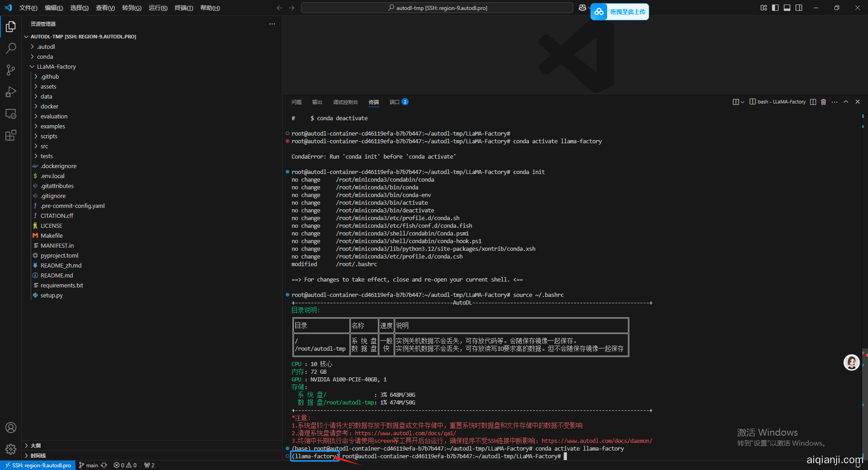The image size is (868, 470).
Task: Open the Source Control view
Action: click(x=11, y=70)
